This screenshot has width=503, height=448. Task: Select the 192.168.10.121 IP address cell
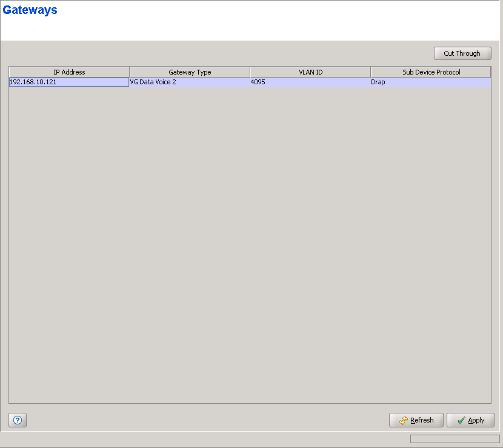[69, 82]
